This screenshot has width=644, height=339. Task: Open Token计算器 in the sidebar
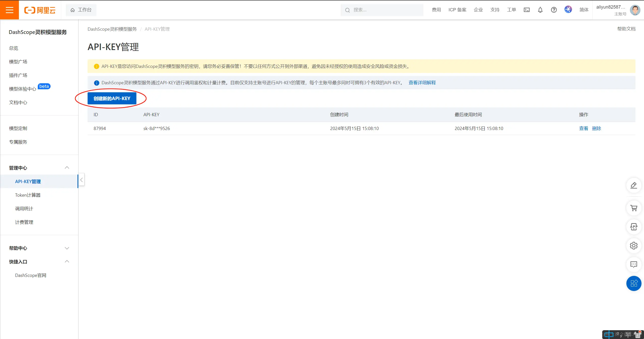click(x=28, y=195)
